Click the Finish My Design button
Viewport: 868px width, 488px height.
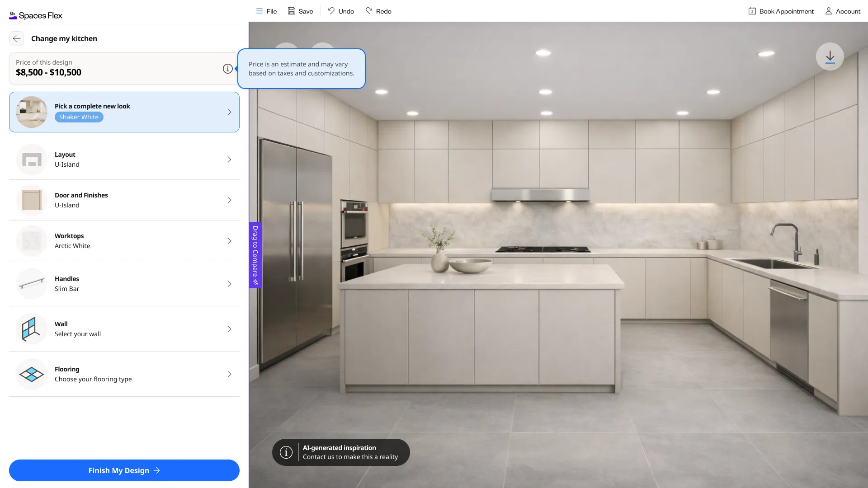click(124, 470)
